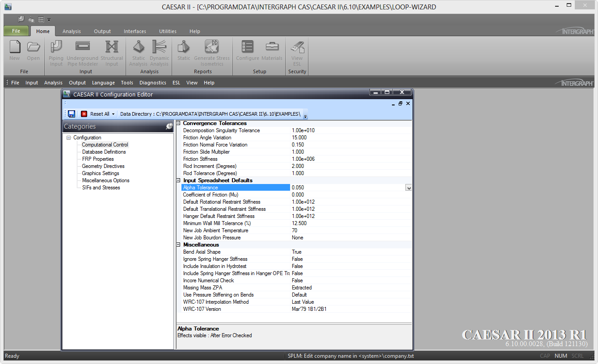This screenshot has width=598, height=364.
Task: Select WRC-107 Interpolation Method row
Action: (x=296, y=302)
